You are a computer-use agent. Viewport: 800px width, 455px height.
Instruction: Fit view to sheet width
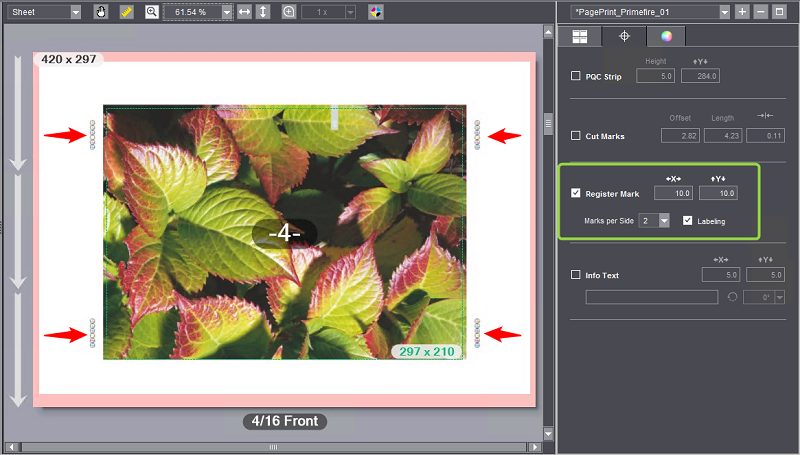(244, 12)
